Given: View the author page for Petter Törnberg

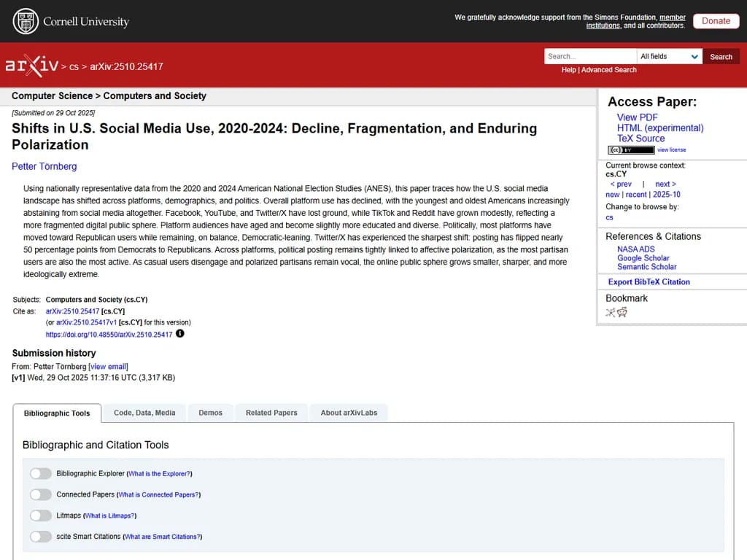Looking at the screenshot, I should tap(44, 166).
